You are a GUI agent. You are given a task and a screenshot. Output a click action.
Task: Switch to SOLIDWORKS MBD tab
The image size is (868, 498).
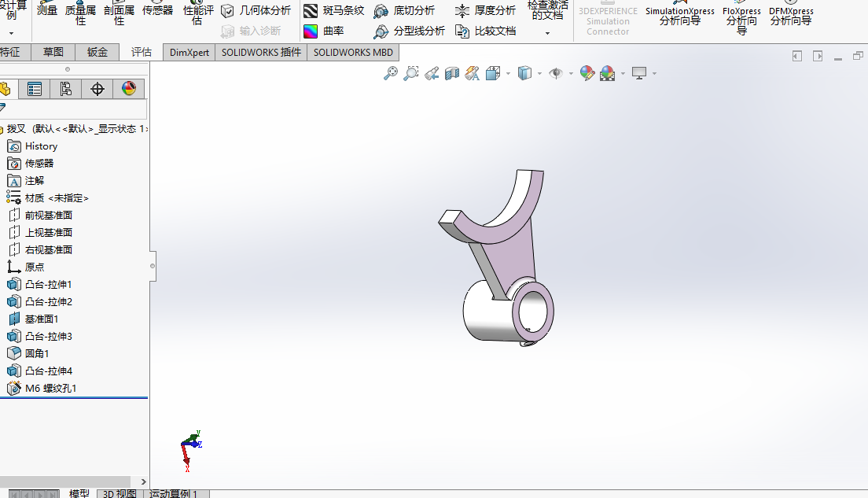pyautogui.click(x=353, y=52)
